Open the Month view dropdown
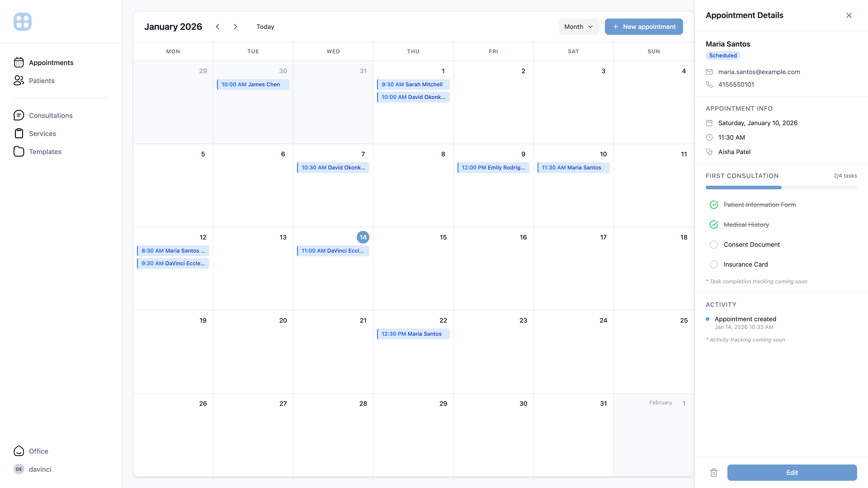This screenshot has width=868, height=488. click(578, 27)
